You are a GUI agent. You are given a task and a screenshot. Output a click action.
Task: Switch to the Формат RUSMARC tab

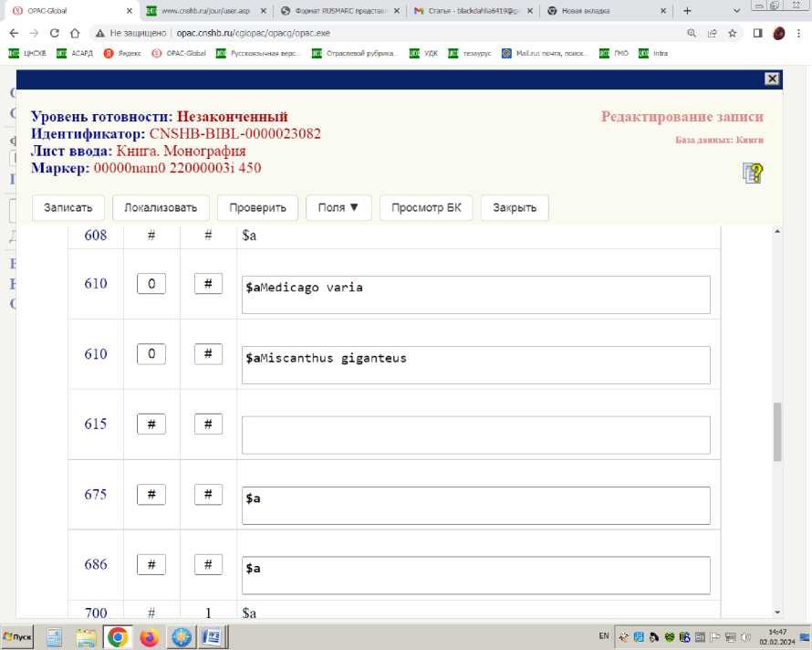[339, 11]
